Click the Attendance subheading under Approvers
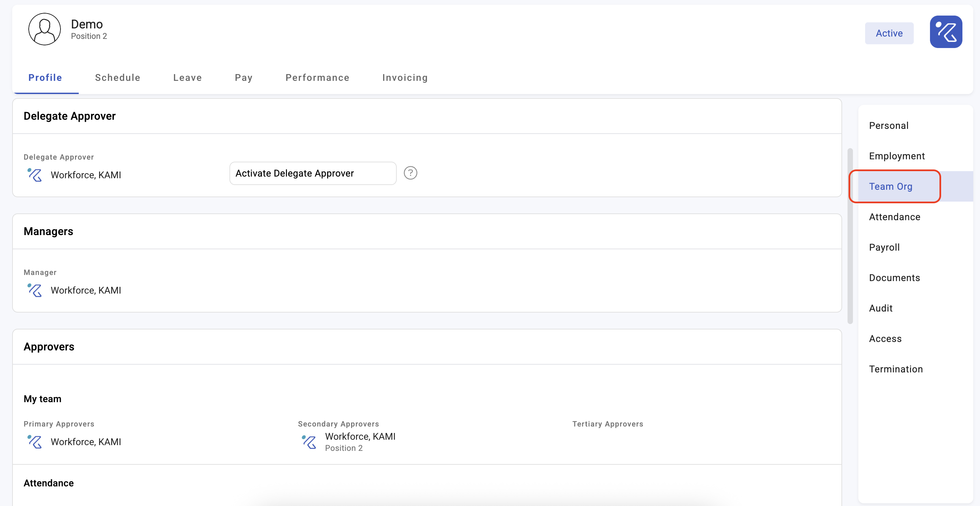980x506 pixels. (x=49, y=483)
